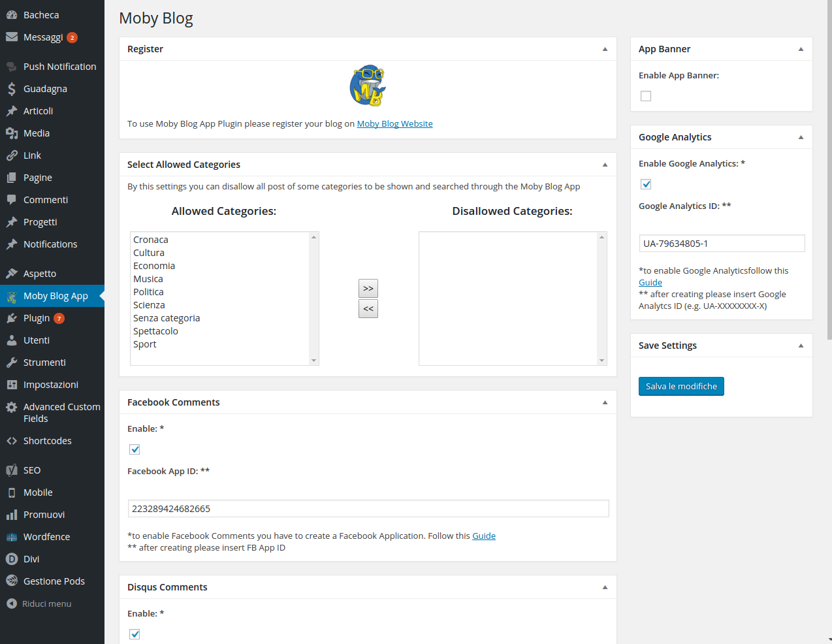Click the Promuovi bar chart icon
832x644 pixels.
(12, 515)
